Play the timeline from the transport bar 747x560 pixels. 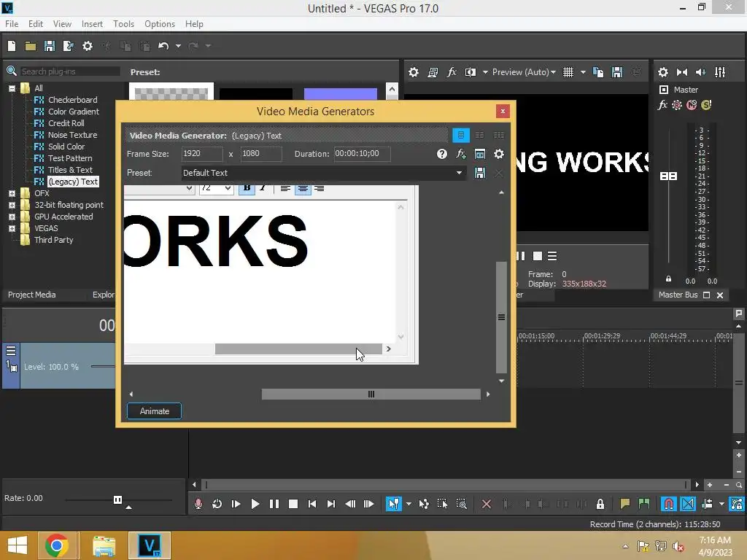click(x=255, y=504)
